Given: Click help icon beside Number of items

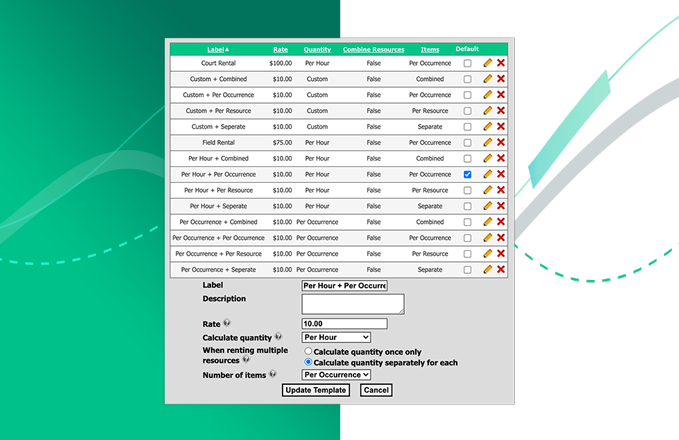Looking at the screenshot, I should (271, 374).
